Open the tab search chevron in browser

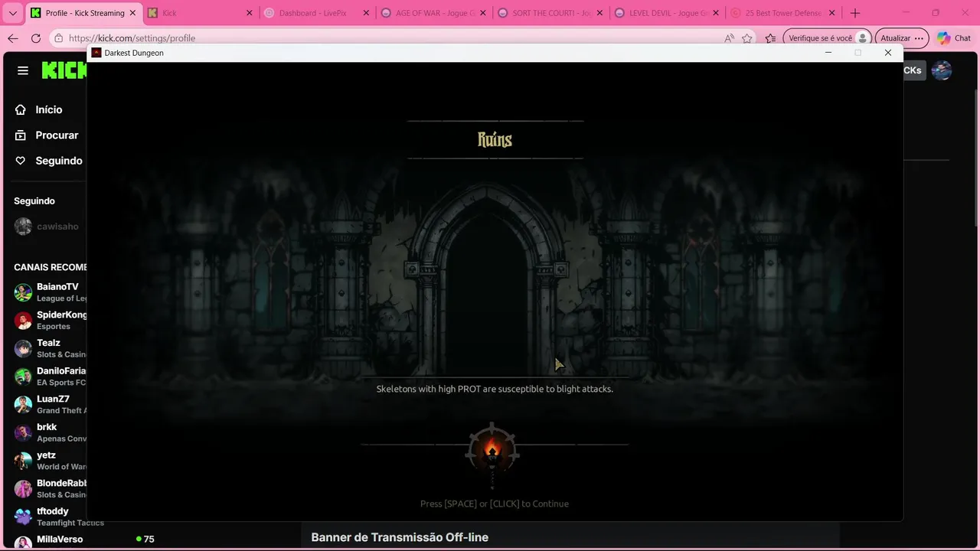[12, 13]
